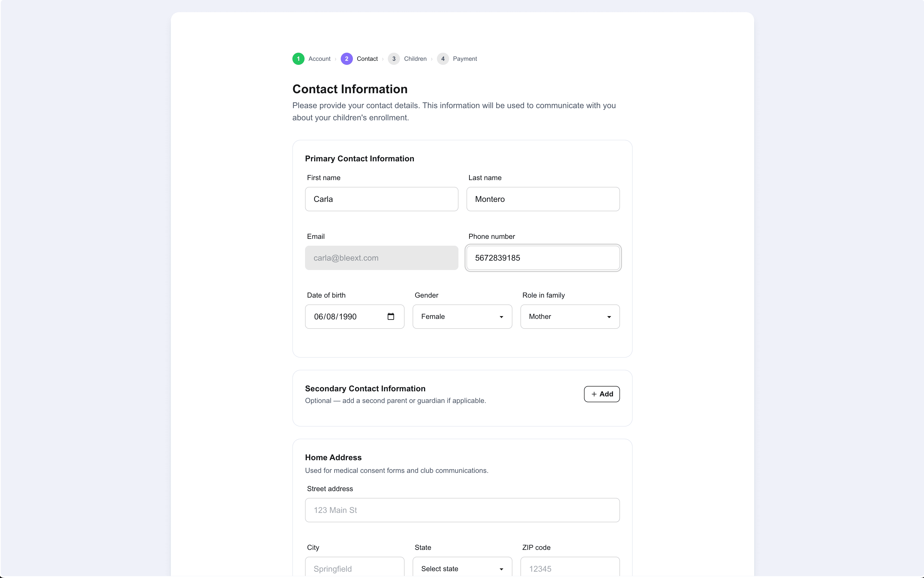Image resolution: width=924 pixels, height=578 pixels.
Task: Click the Street address label
Action: click(330, 489)
